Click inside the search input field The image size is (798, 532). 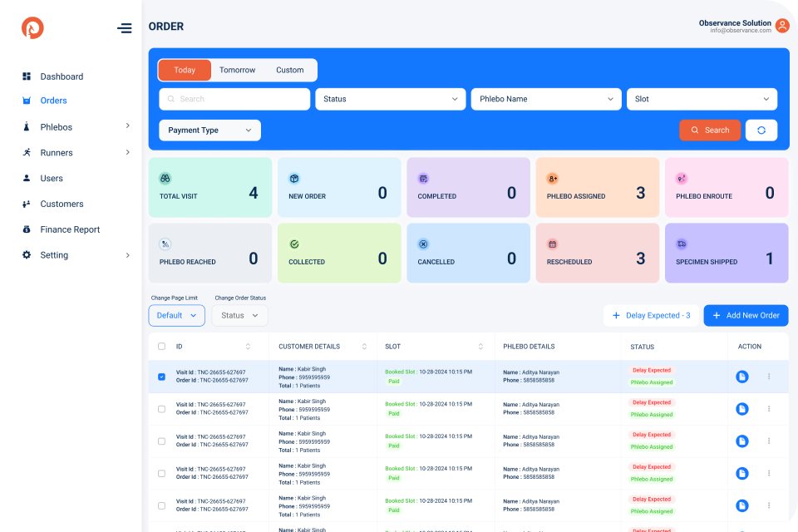(234, 98)
